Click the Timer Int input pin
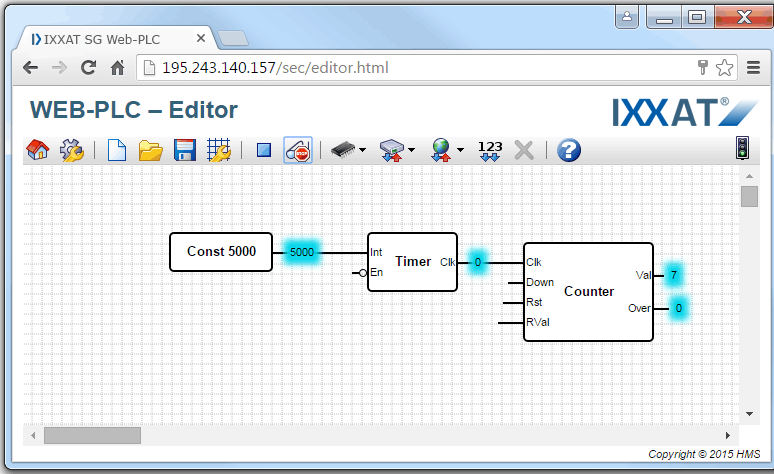The height and width of the screenshot is (474, 774). coord(376,252)
